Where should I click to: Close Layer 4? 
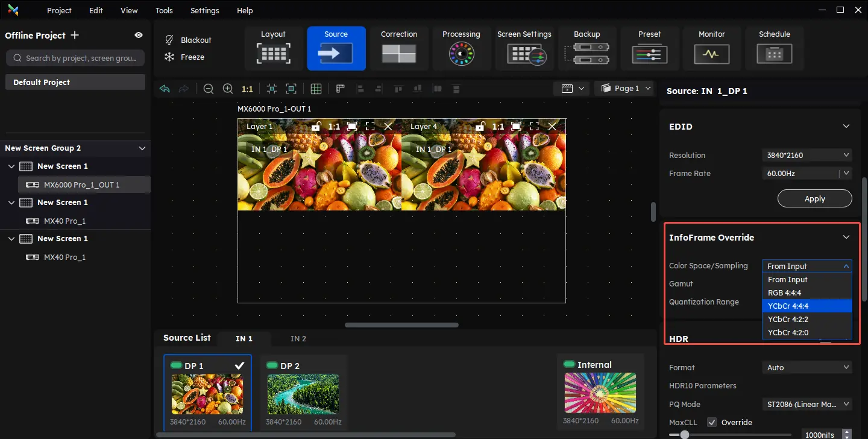click(x=552, y=126)
